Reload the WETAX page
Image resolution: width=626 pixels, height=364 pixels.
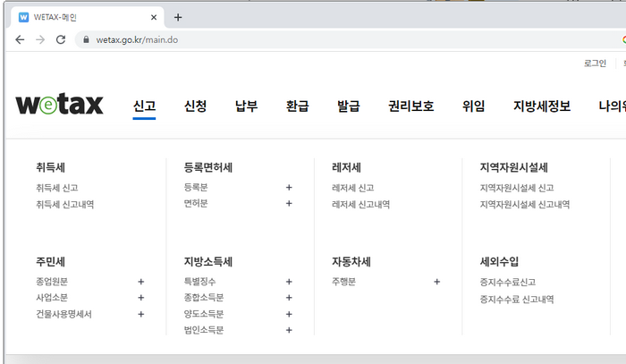pyautogui.click(x=61, y=39)
